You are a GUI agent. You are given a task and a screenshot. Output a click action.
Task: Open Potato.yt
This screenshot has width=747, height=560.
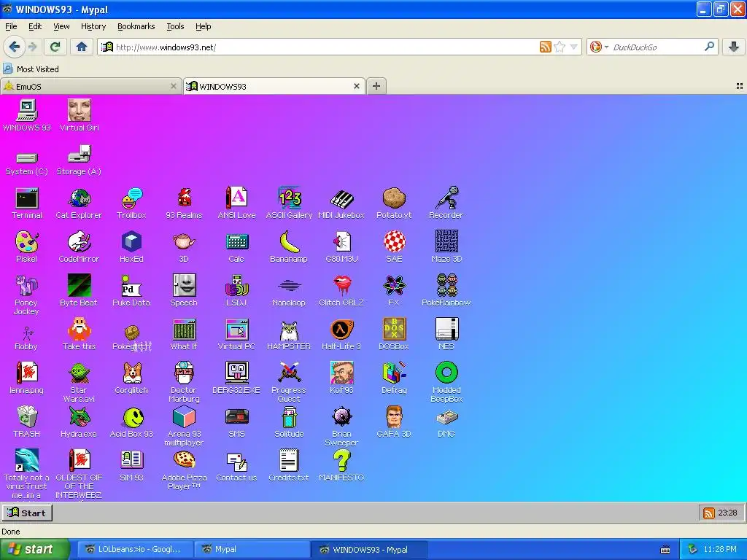click(x=394, y=203)
